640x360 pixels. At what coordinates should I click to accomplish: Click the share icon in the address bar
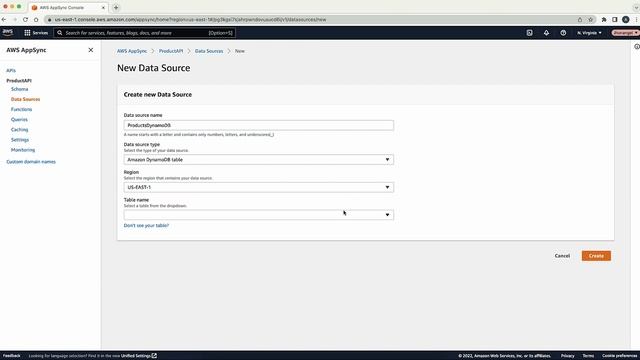click(x=580, y=20)
